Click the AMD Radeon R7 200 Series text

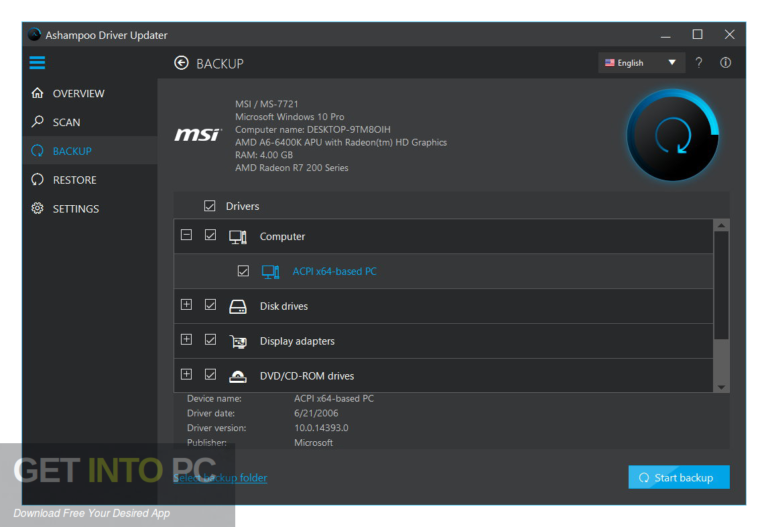(291, 168)
